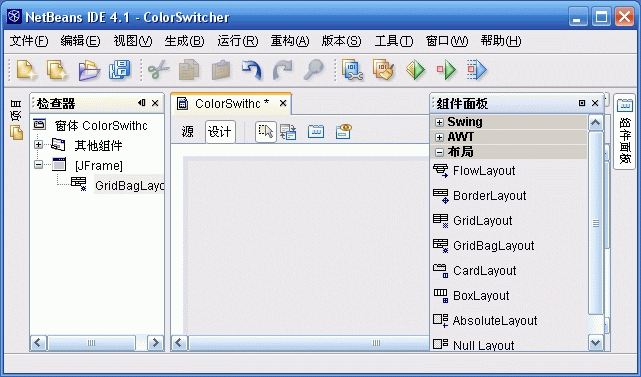Click the Cut scissors icon
This screenshot has height=377, width=641.
[x=158, y=70]
